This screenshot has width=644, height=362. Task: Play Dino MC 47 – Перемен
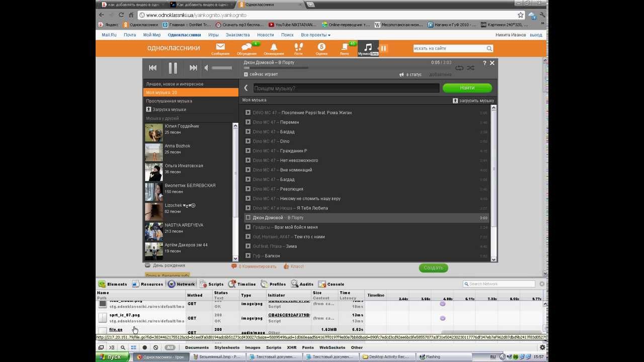click(x=248, y=122)
